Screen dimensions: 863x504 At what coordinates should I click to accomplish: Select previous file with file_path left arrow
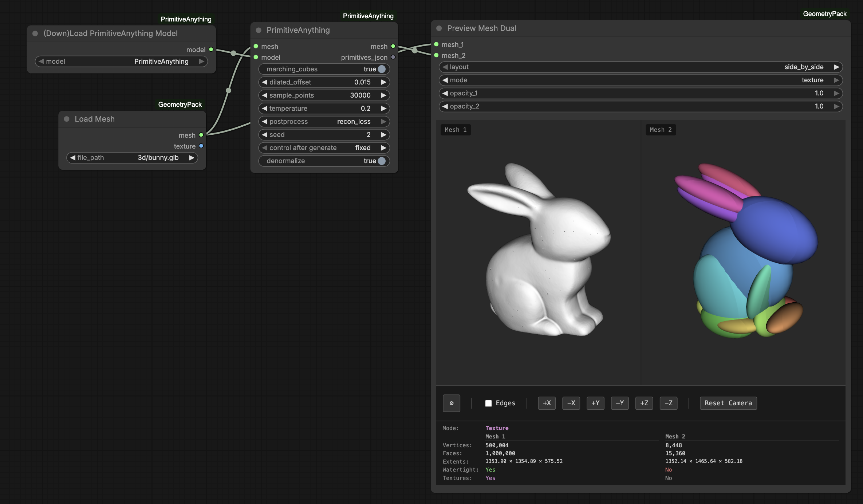[73, 158]
